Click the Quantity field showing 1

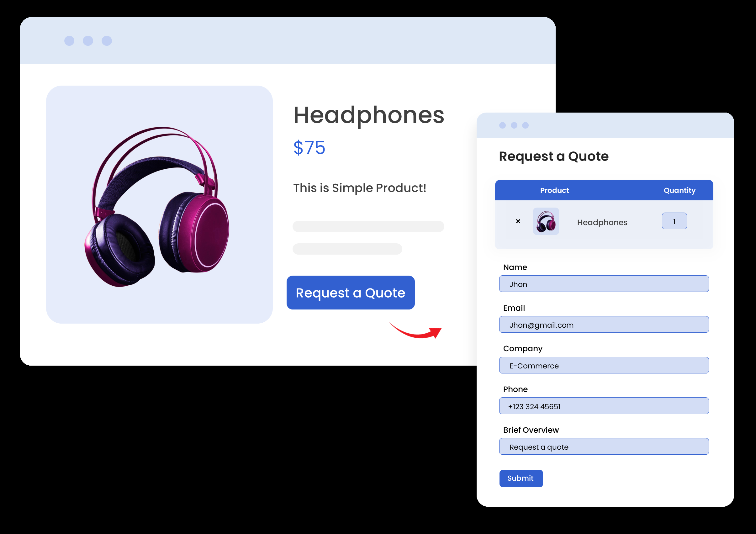click(x=674, y=221)
